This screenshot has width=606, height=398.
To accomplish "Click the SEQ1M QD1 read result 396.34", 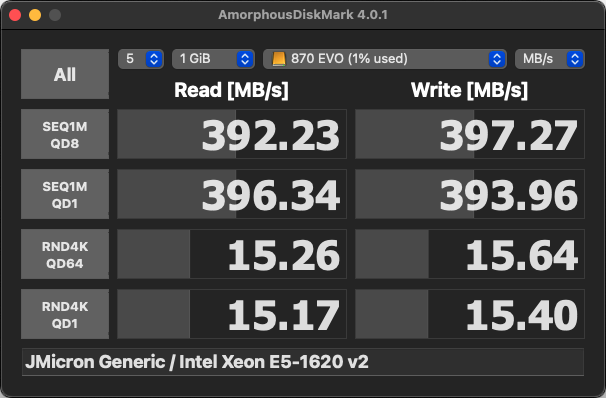I will coord(232,194).
